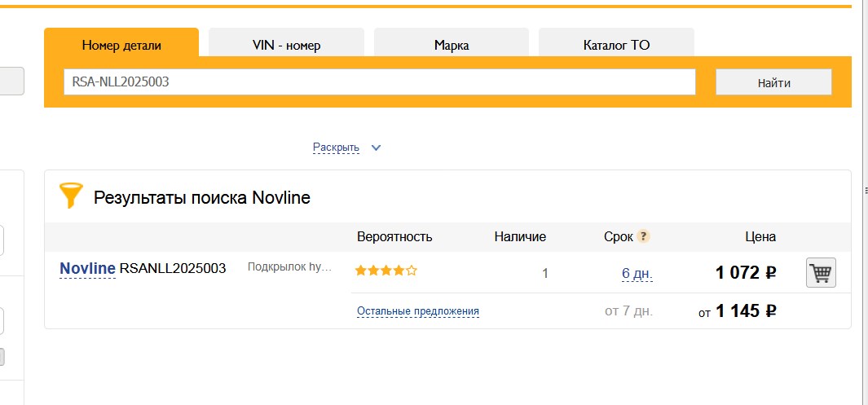The width and height of the screenshot is (868, 405).
Task: Open the Марка tab
Action: pos(451,46)
